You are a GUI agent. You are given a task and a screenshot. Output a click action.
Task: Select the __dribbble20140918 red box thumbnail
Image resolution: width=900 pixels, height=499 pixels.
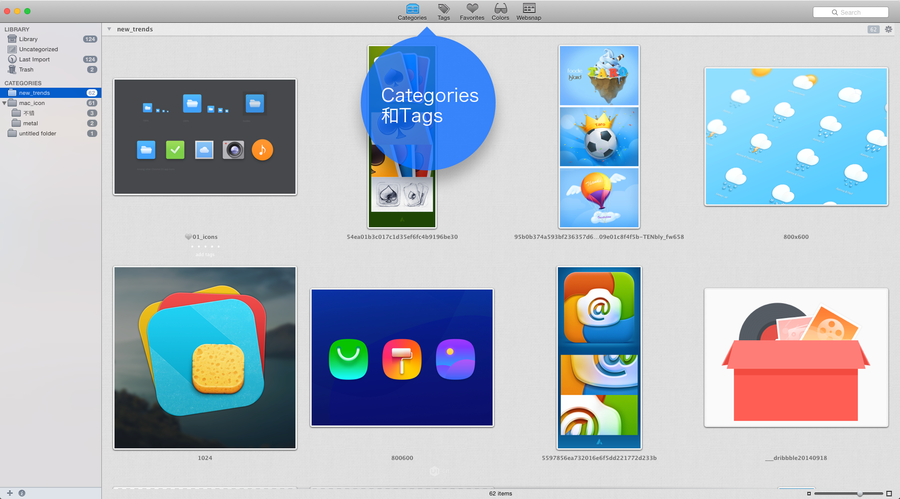796,358
